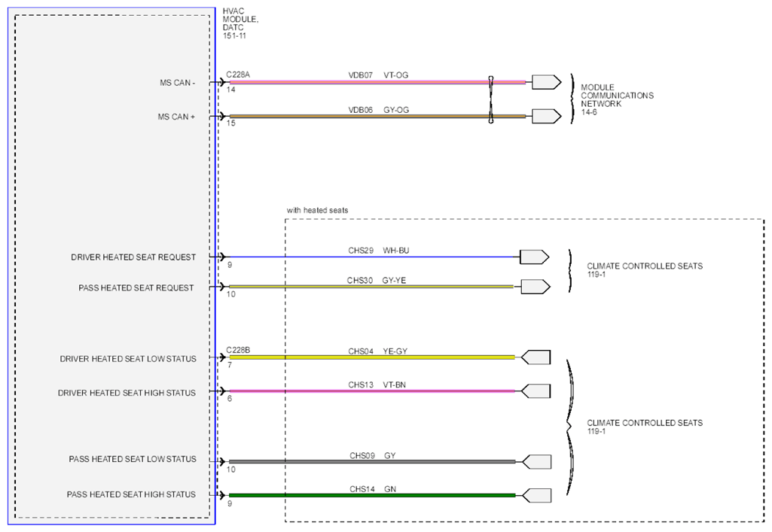The height and width of the screenshot is (532, 772).
Task: Select the CHS14 GN circuit label
Action: (373, 488)
